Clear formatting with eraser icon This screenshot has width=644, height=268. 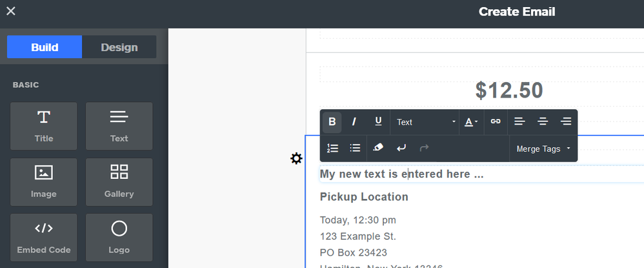click(x=378, y=149)
